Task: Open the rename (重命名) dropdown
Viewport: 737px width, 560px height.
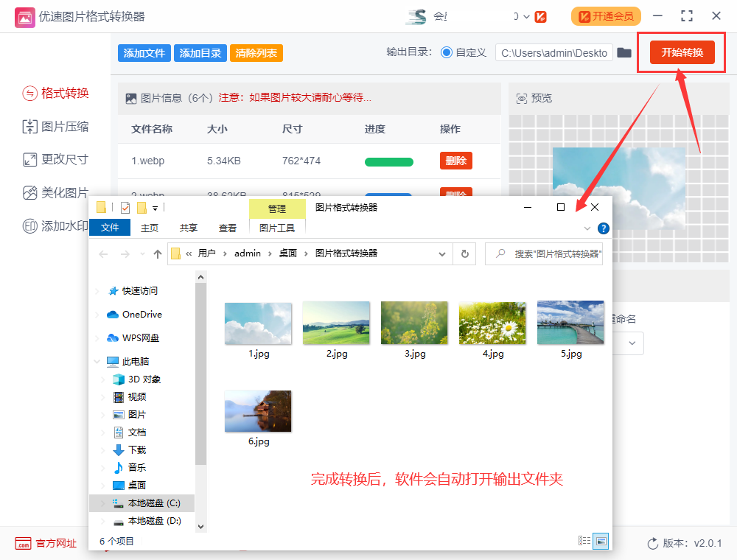Action: click(x=632, y=343)
